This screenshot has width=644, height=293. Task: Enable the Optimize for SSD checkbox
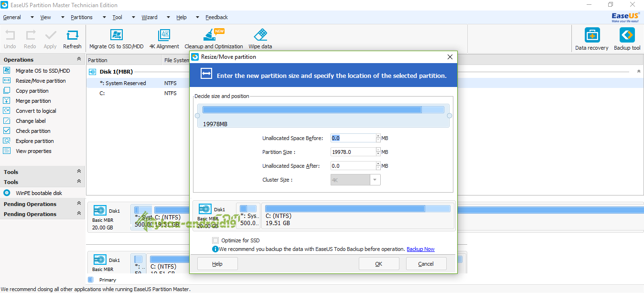tap(215, 240)
